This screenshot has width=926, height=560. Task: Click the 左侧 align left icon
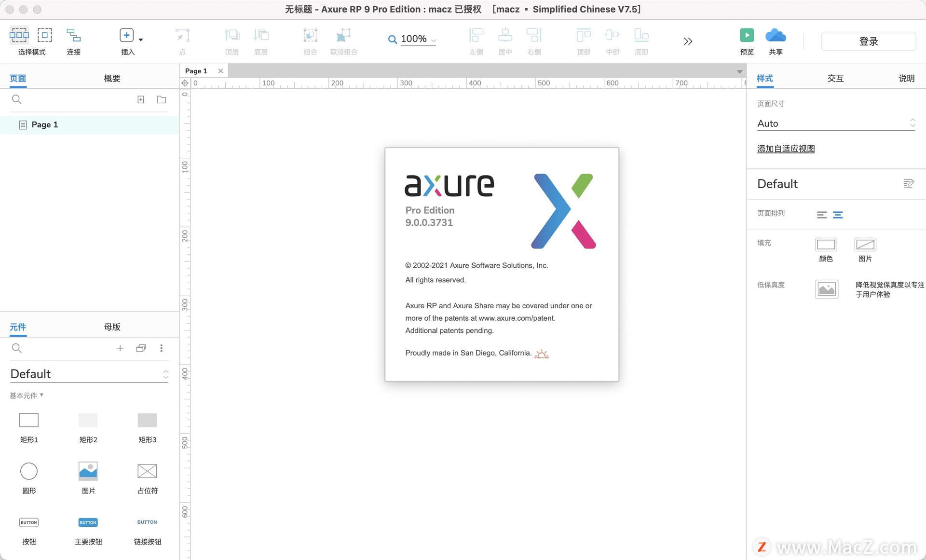tap(476, 35)
